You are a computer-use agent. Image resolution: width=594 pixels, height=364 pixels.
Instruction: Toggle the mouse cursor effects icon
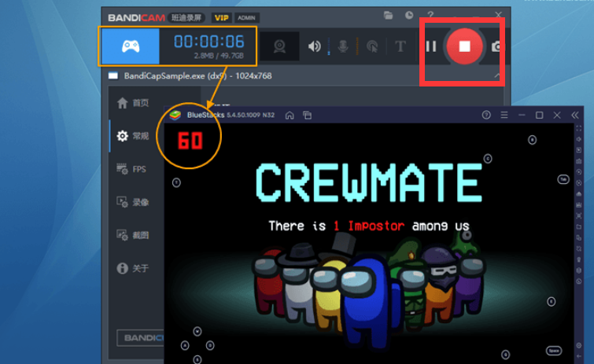point(372,46)
